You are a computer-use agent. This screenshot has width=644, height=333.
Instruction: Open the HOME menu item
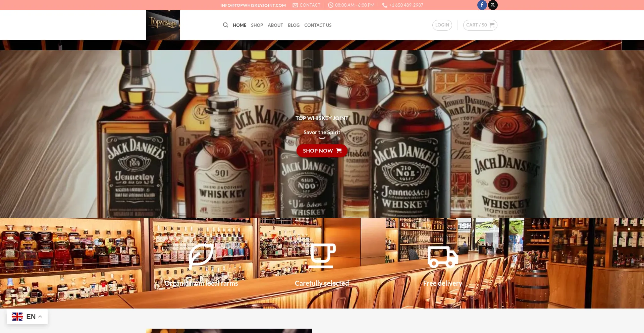click(x=239, y=25)
